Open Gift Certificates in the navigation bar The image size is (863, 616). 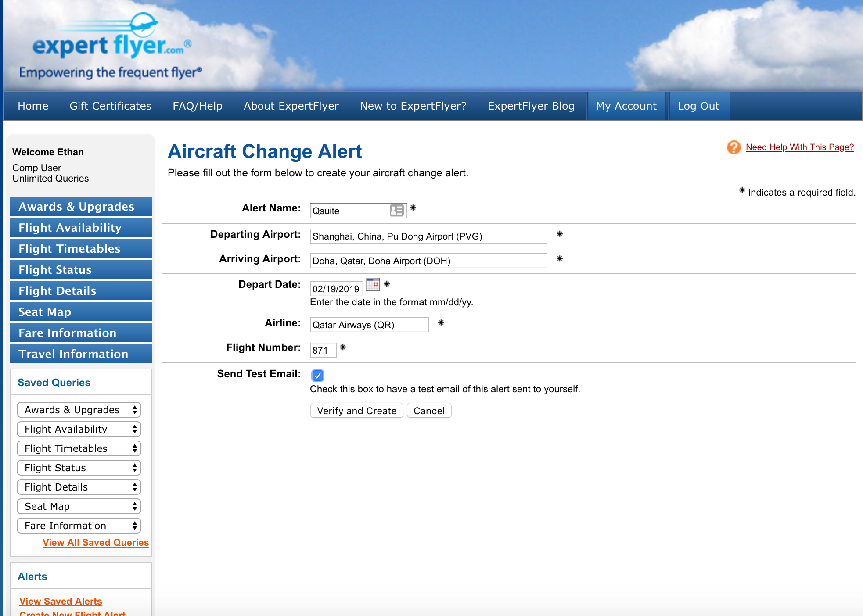(x=111, y=106)
